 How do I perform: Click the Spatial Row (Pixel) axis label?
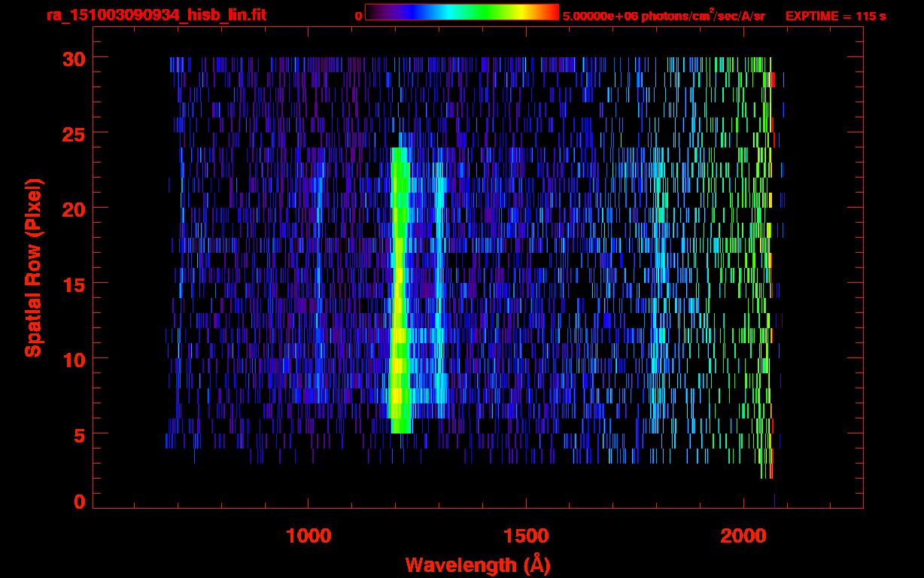click(32, 267)
